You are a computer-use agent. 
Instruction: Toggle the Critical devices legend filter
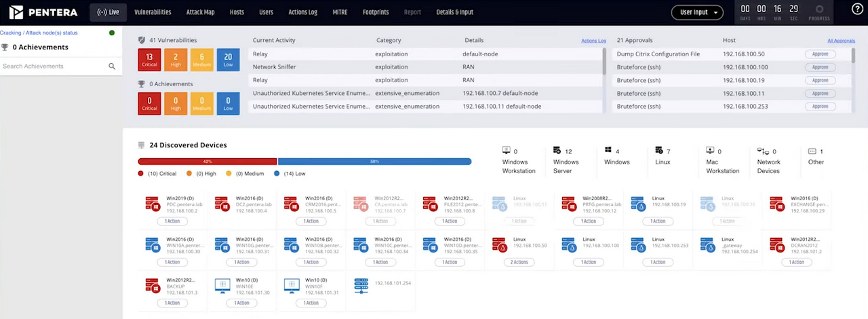tap(157, 174)
